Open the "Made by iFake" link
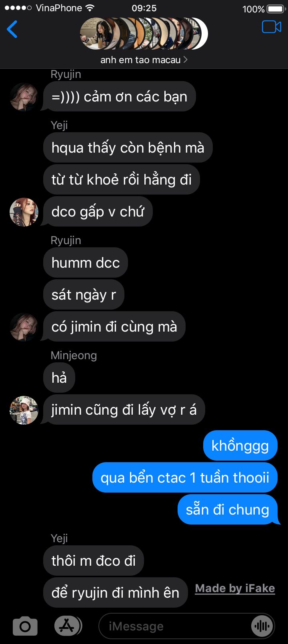The image size is (288, 644). point(235,588)
